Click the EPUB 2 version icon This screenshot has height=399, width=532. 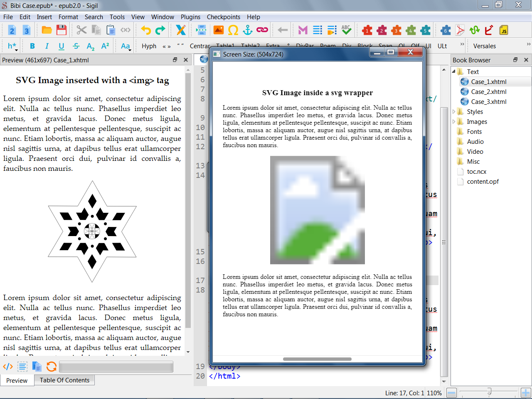[12, 30]
